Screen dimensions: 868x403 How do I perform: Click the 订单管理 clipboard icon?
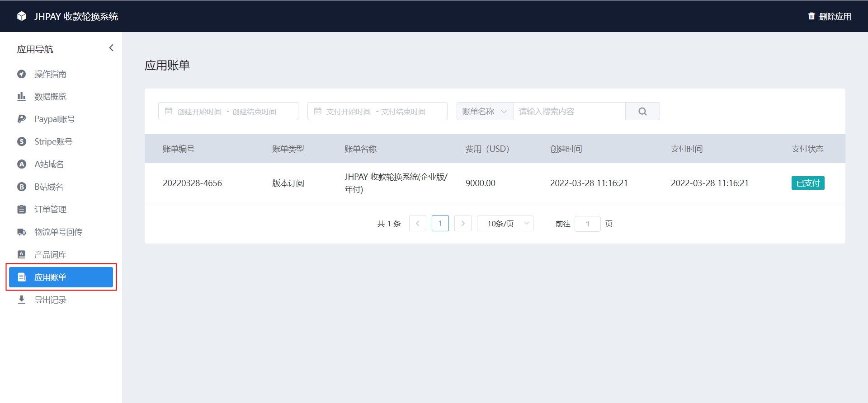click(x=22, y=210)
